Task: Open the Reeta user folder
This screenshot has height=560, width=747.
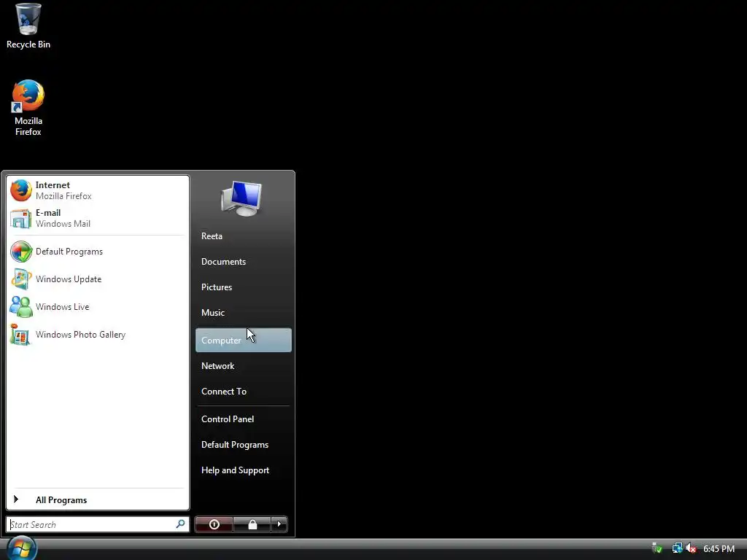Action: (244, 236)
